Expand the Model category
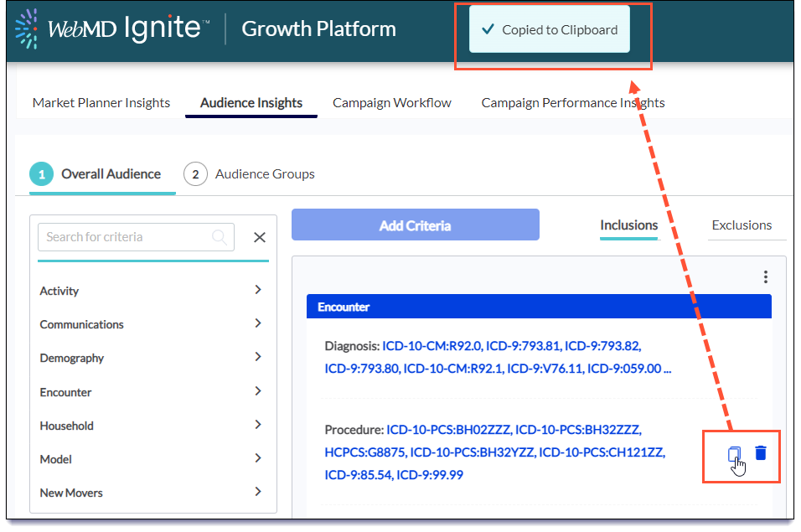The height and width of the screenshot is (532, 801). tap(257, 458)
